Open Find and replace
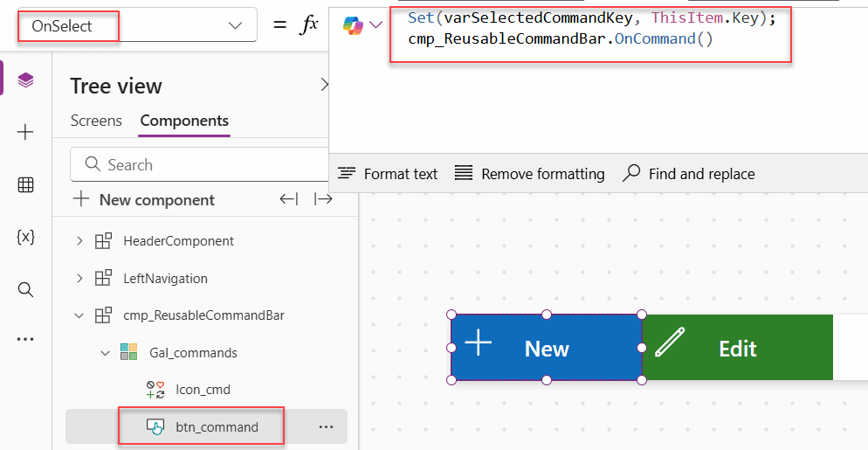 pyautogui.click(x=689, y=174)
